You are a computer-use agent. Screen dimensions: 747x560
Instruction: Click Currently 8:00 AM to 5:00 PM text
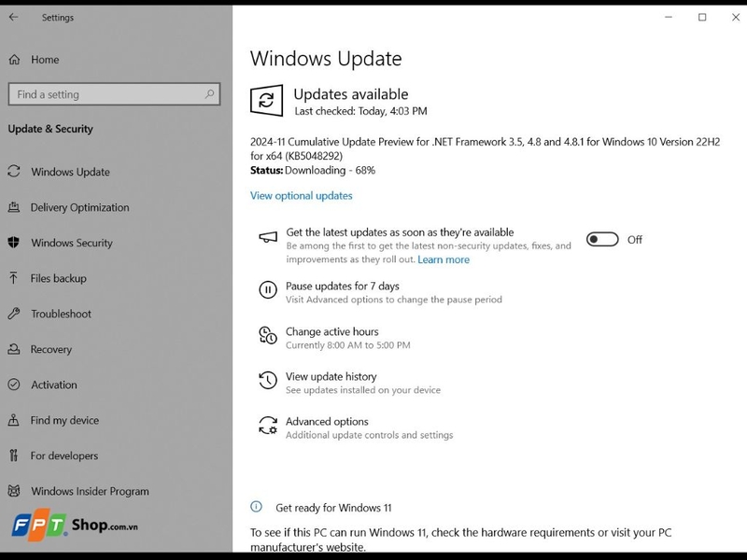coord(347,344)
